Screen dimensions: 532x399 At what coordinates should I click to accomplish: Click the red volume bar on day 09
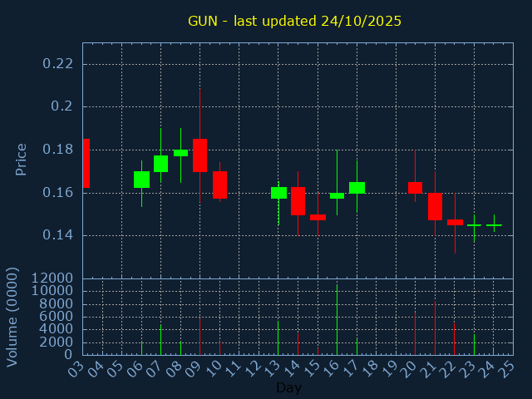click(199, 337)
